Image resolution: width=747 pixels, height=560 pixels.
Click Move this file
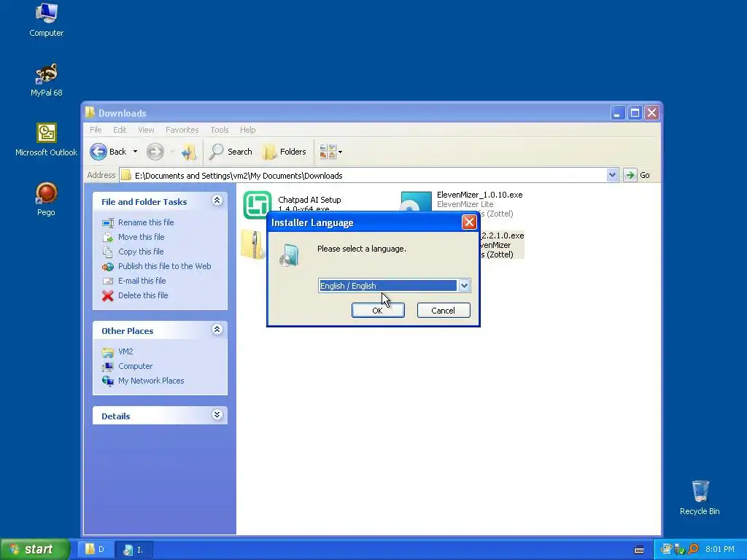(x=141, y=237)
